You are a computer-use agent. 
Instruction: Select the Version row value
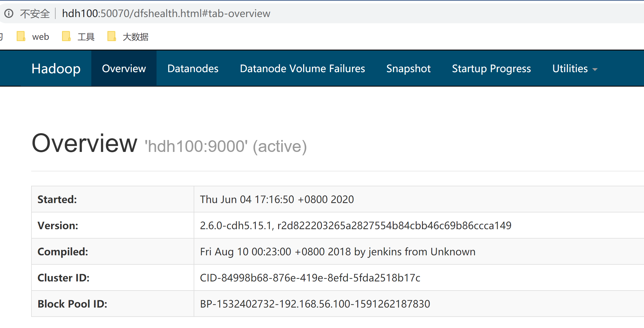click(356, 225)
